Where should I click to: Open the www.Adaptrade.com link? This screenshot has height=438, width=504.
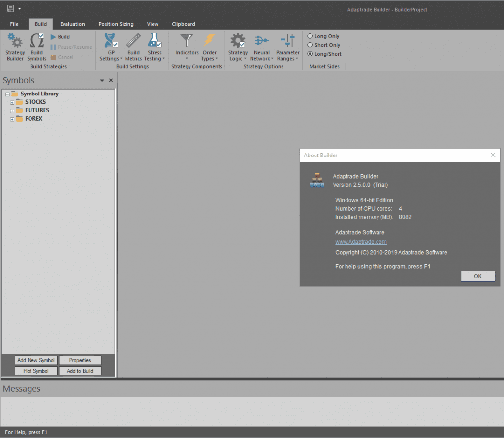click(361, 242)
